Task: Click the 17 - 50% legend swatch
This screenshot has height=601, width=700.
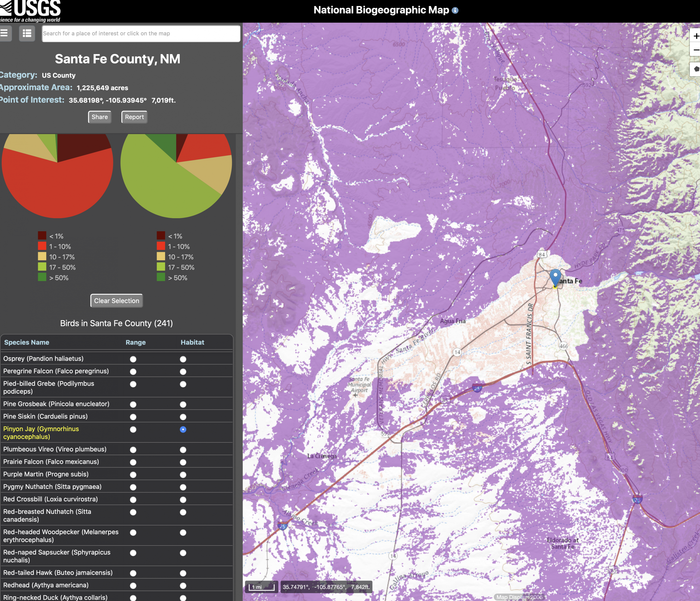Action: pyautogui.click(x=42, y=267)
